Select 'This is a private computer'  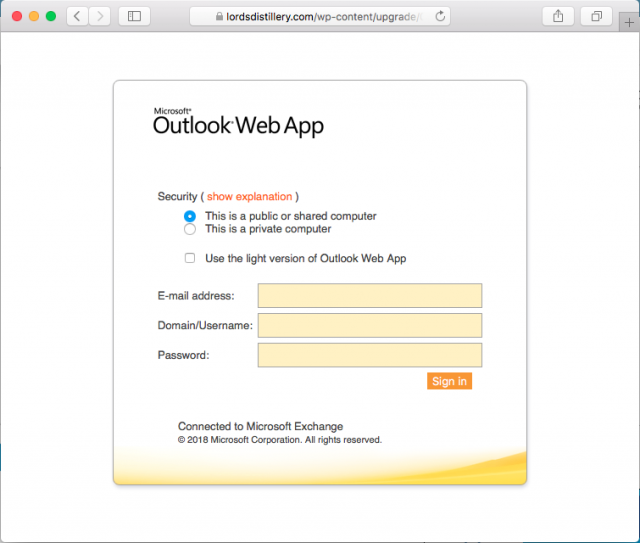[x=190, y=229]
